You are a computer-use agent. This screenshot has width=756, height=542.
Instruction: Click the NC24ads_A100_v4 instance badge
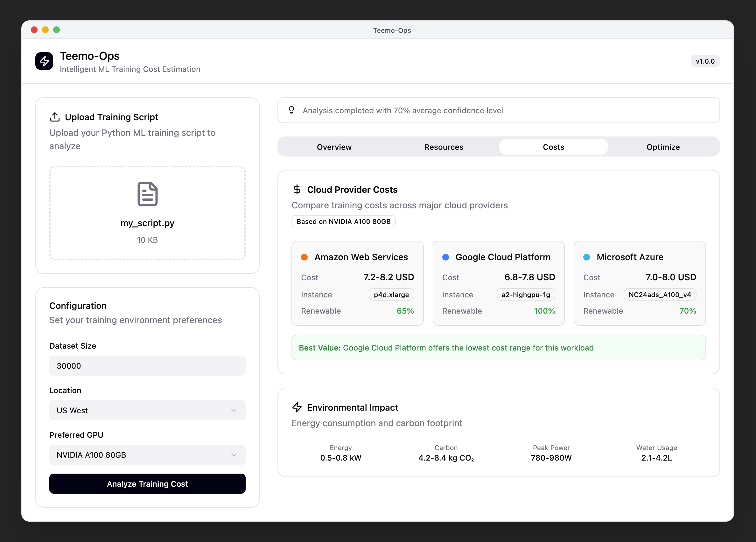click(x=660, y=295)
